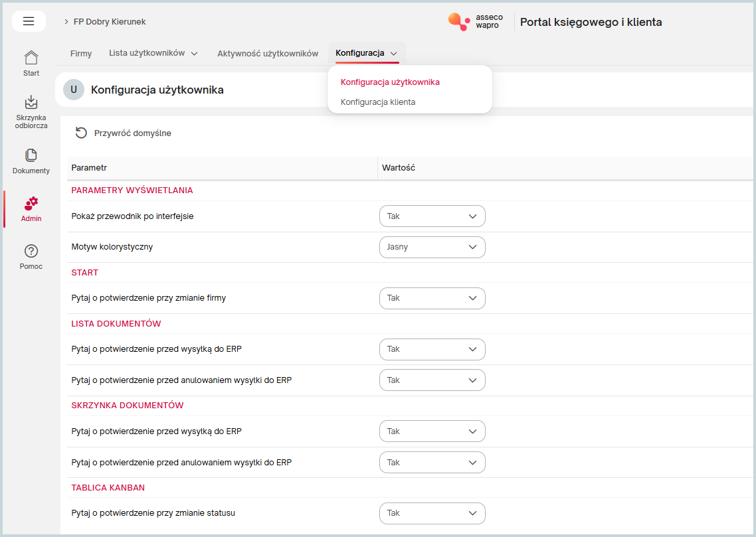Open Pokaż przewodnik po interfejsie dropdown
The height and width of the screenshot is (537, 756).
point(432,216)
